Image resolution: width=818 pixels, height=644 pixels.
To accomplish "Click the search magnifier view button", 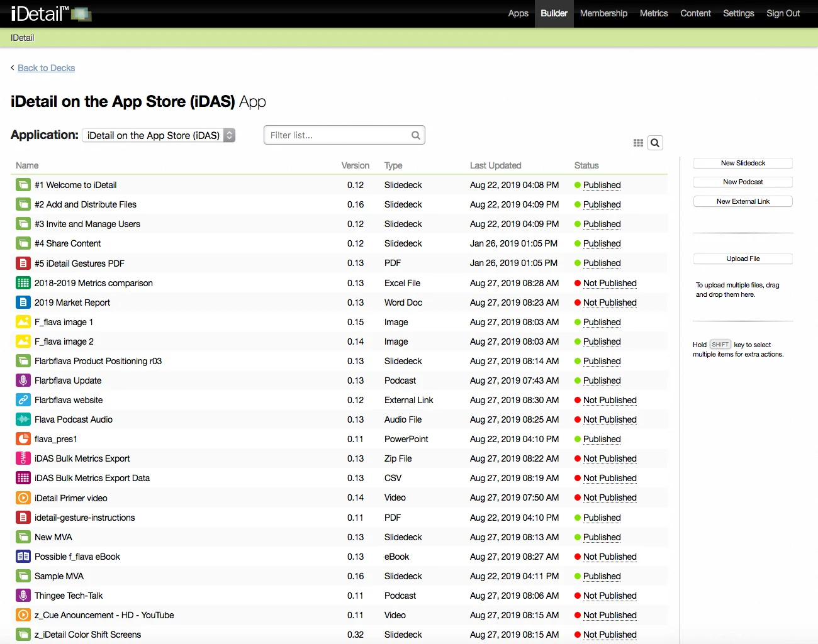I will 655,143.
